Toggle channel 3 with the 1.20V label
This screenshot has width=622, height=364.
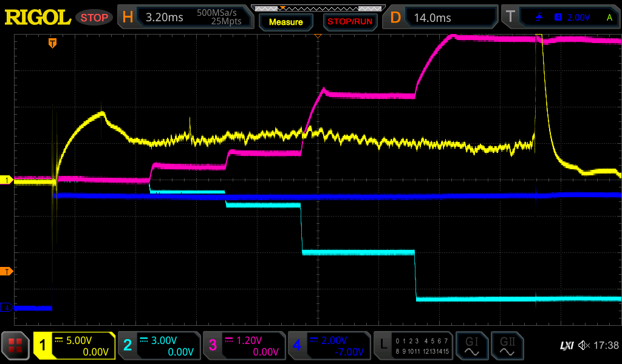[243, 346]
